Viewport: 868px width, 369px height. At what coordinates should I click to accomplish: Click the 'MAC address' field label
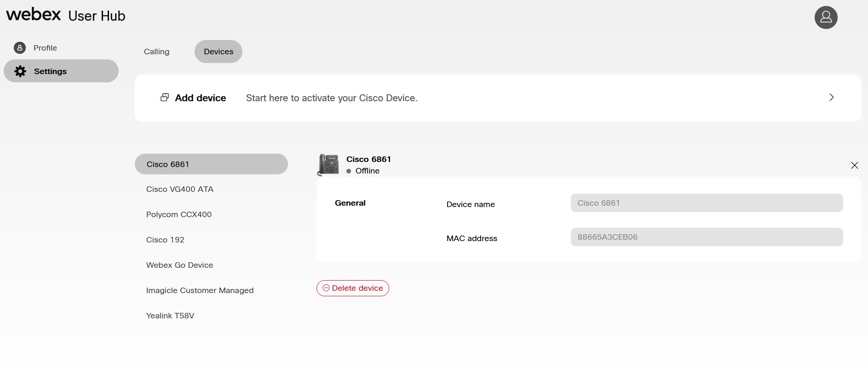[x=472, y=238]
